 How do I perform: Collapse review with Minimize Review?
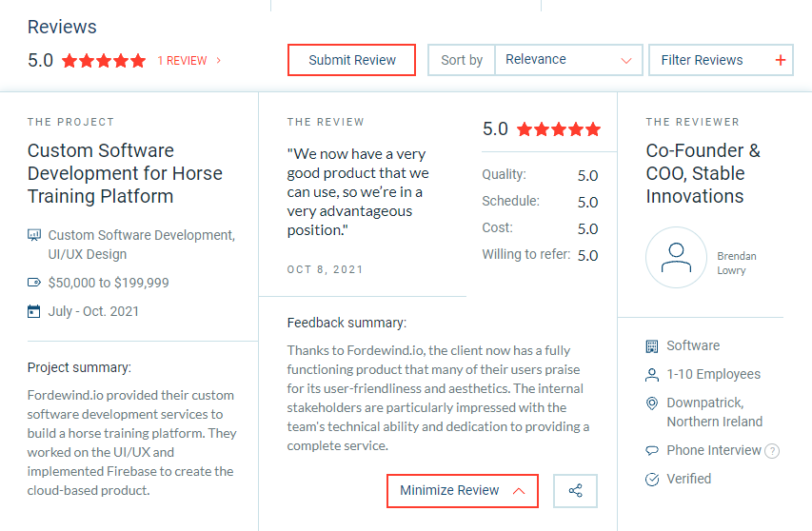pos(462,491)
